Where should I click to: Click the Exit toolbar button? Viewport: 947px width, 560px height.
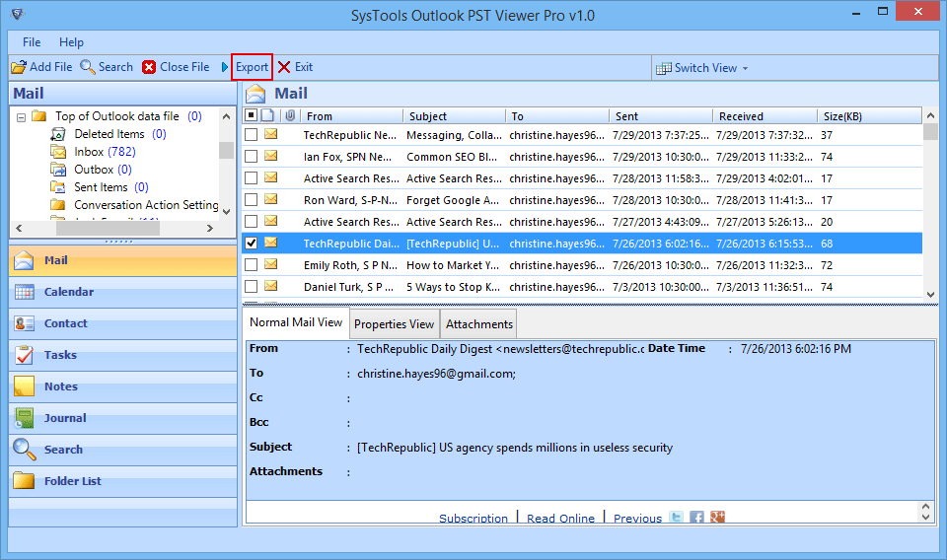tap(295, 67)
